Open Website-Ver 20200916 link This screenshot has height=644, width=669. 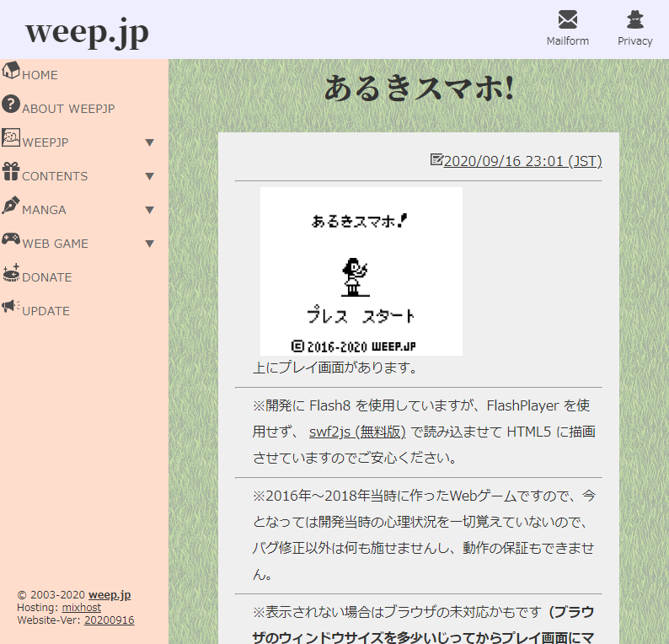tap(110, 620)
